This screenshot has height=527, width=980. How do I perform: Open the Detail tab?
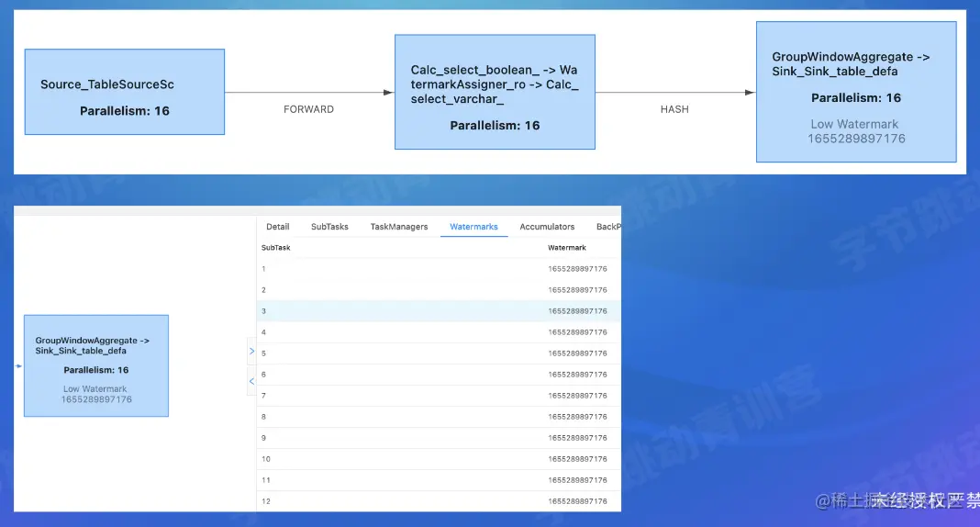click(277, 227)
